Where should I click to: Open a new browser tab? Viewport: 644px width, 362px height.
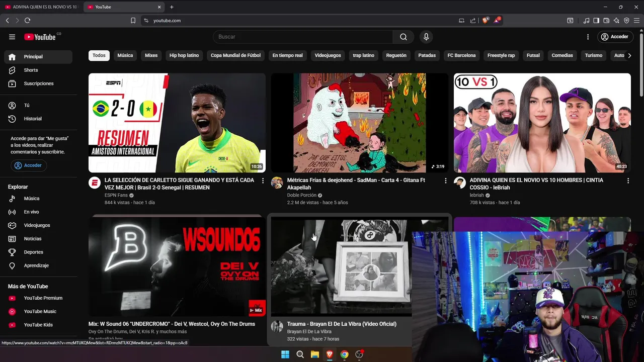172,7
